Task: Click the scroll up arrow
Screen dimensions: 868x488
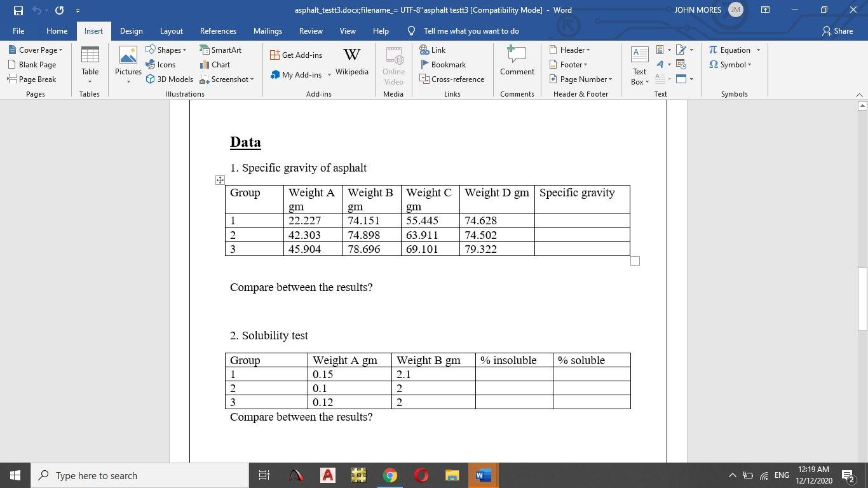Action: (x=862, y=105)
